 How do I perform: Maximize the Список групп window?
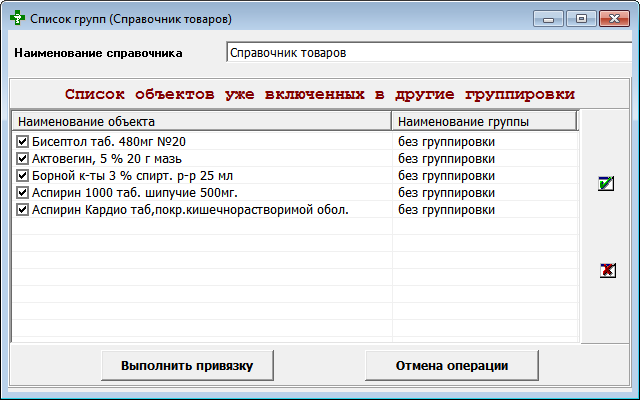581,19
